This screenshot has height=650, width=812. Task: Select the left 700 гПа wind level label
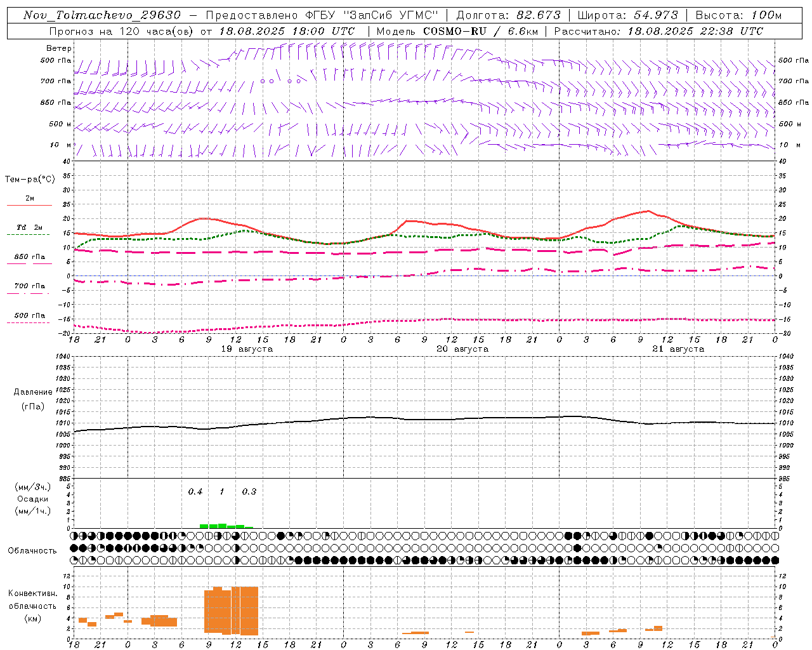[56, 81]
